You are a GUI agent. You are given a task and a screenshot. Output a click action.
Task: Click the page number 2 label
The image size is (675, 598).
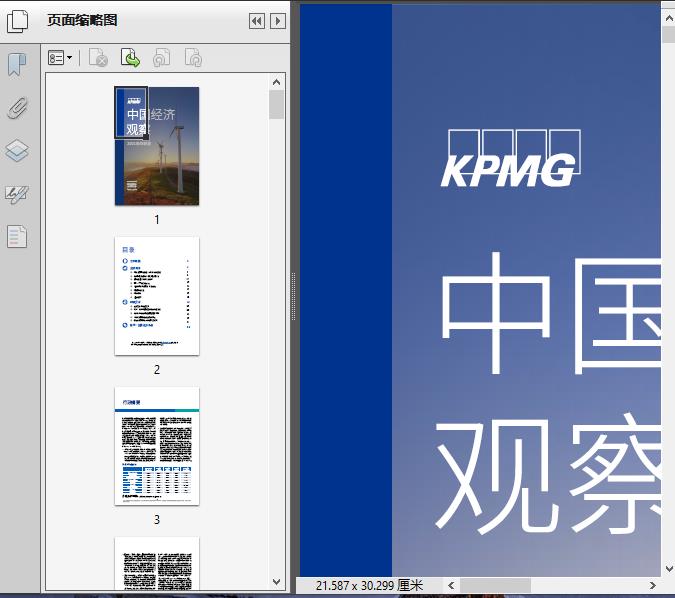point(157,369)
